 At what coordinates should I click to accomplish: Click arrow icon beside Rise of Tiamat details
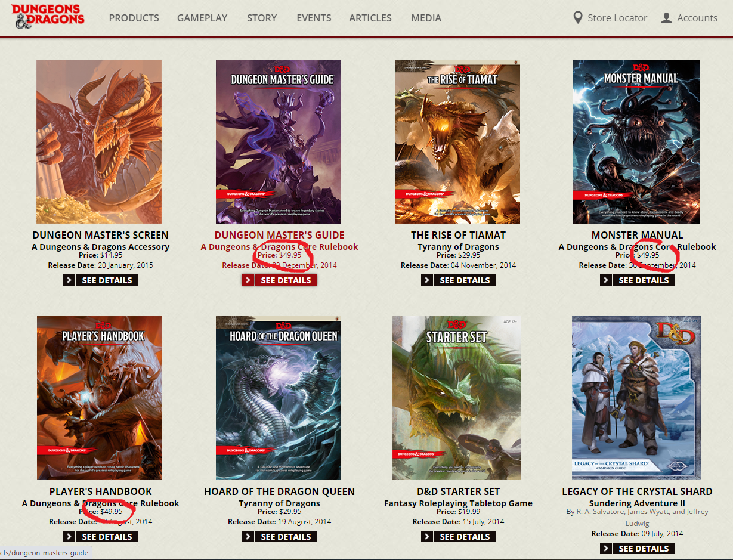coord(427,280)
